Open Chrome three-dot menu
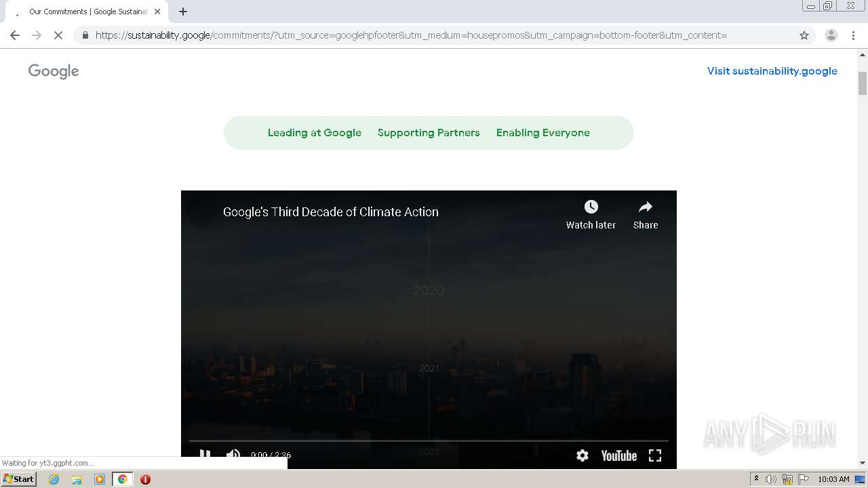This screenshot has height=488, width=868. pyautogui.click(x=854, y=35)
